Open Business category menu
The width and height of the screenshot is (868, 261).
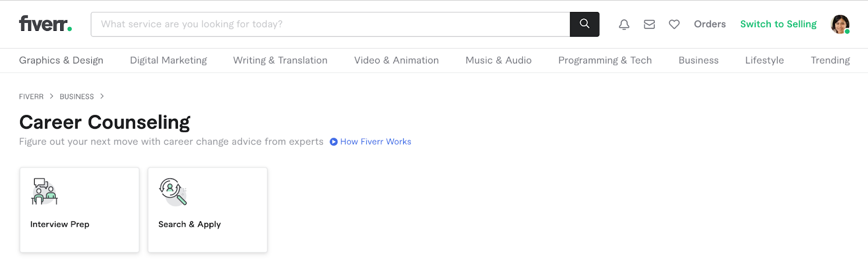tap(699, 60)
